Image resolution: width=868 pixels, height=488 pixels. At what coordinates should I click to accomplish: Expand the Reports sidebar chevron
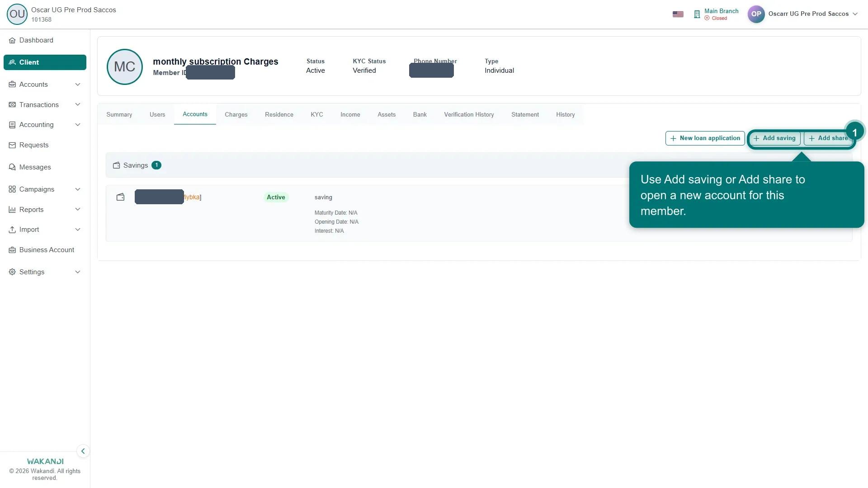[78, 210]
